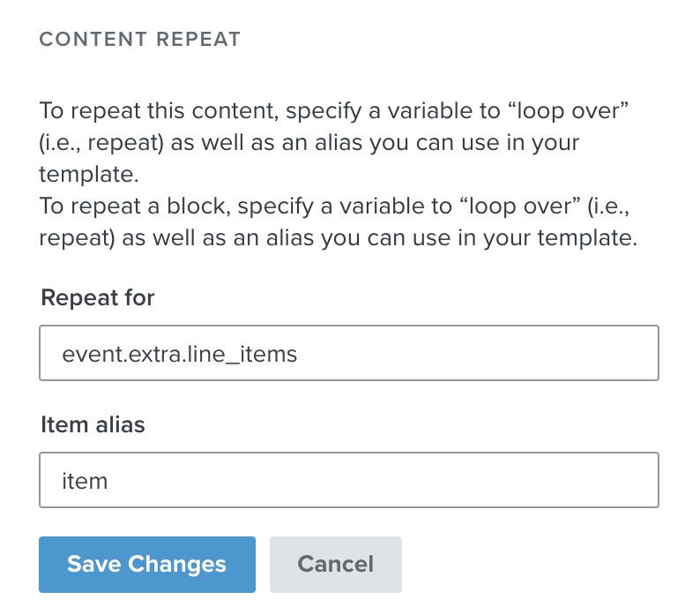
Task: Place cursor on event.extra.line_items value text
Action: tap(179, 355)
